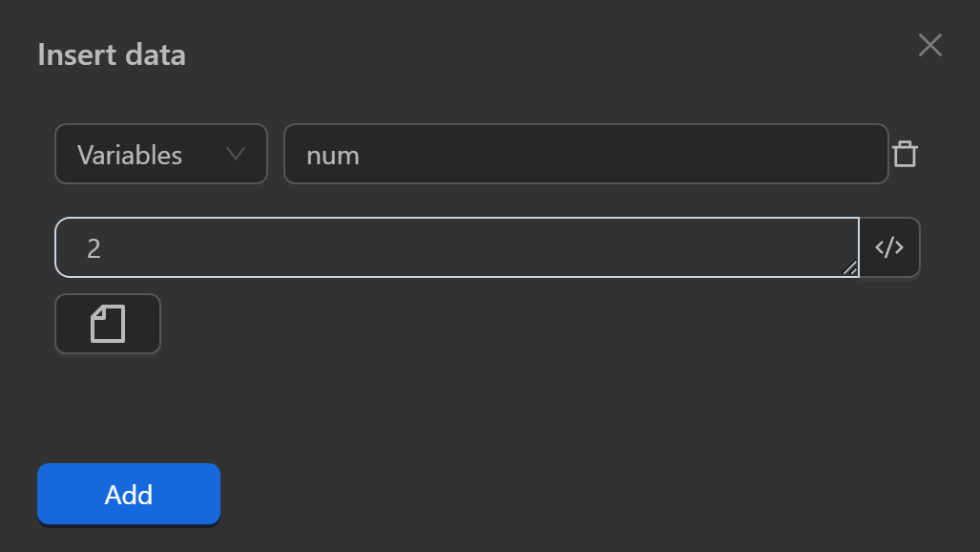This screenshot has width=980, height=552.
Task: Close the Insert data dialog
Action: pos(929,45)
